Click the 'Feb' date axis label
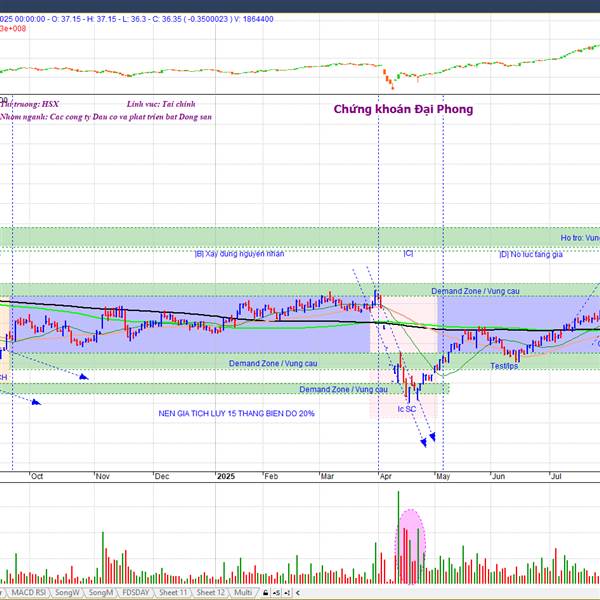 point(271,476)
